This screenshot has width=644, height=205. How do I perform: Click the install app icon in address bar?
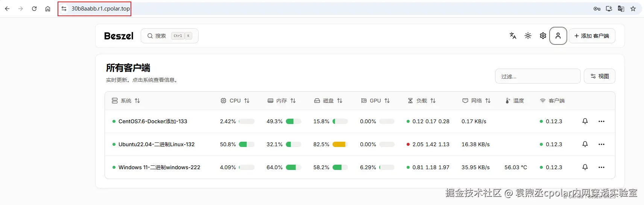tap(609, 9)
